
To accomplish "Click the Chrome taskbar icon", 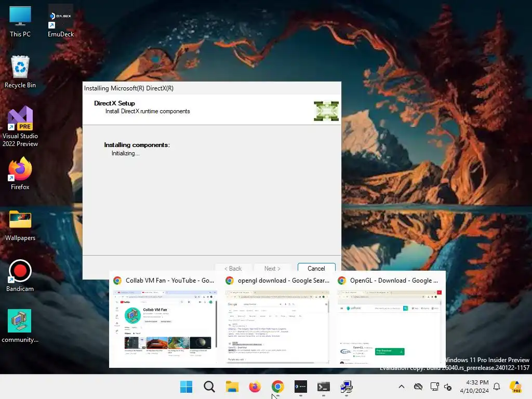I will coord(278,387).
